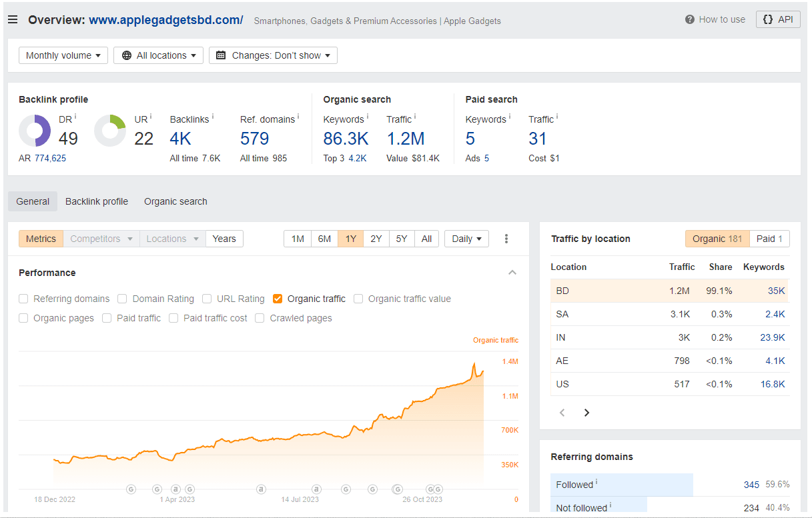Enable the Organic pages checkbox
The image size is (812, 518).
click(x=23, y=318)
